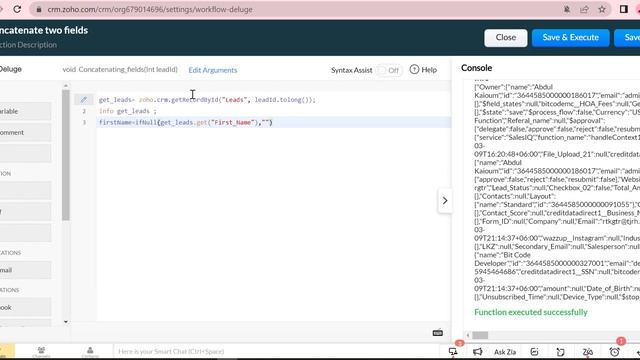Click the Close button

pyautogui.click(x=506, y=38)
